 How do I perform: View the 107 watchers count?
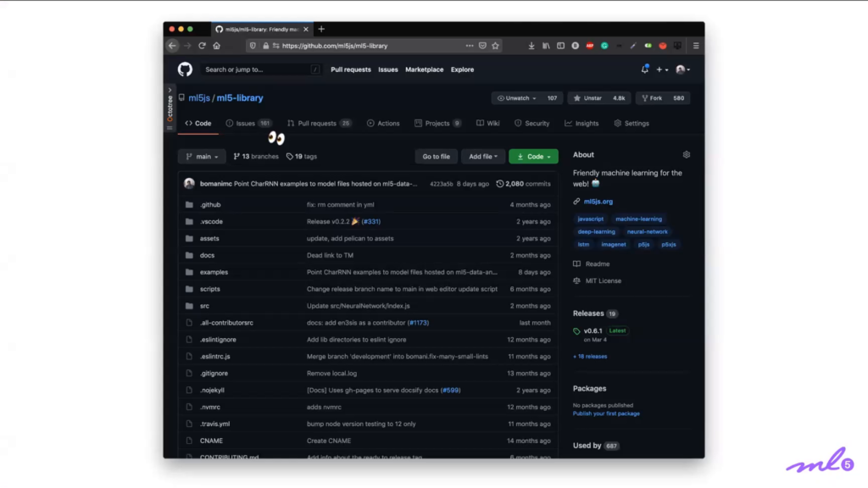[x=552, y=98]
